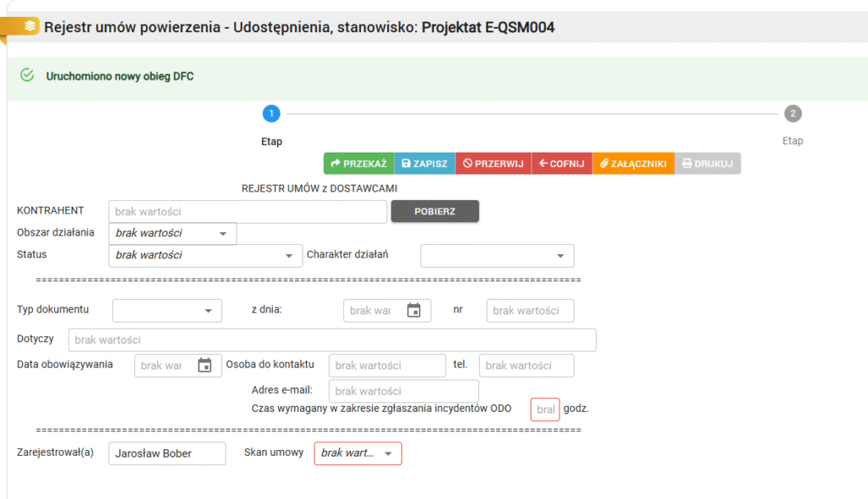868x499 pixels.
Task: Open the Status dropdown list
Action: [x=287, y=255]
